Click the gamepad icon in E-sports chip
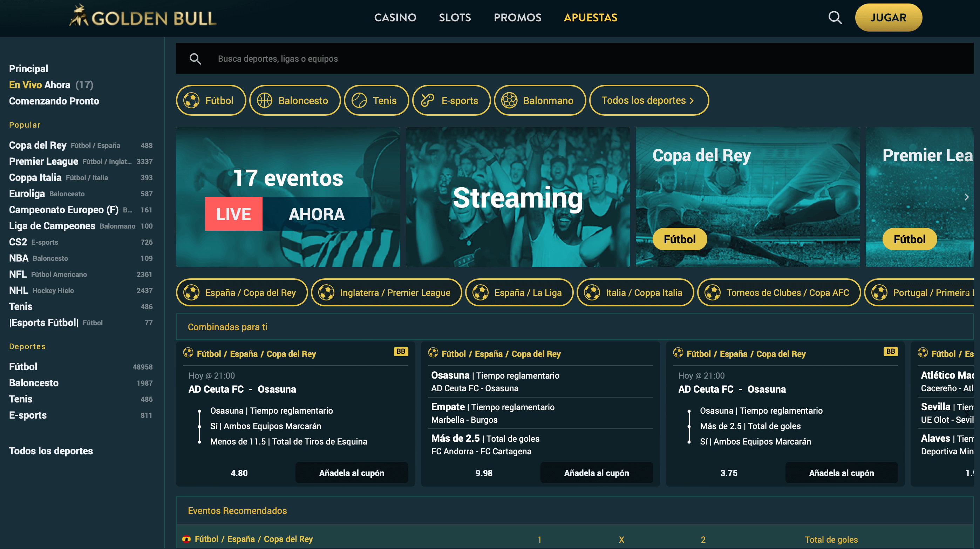This screenshot has height=549, width=980. 428,101
